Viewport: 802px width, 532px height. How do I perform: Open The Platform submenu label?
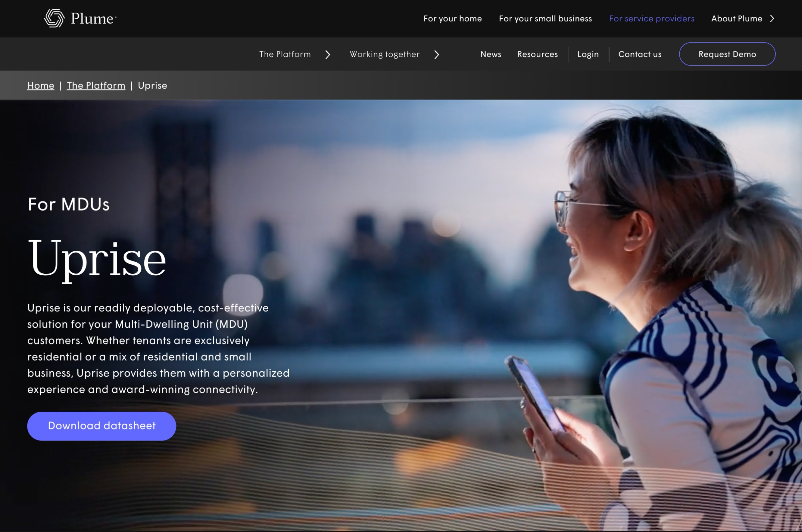(285, 54)
